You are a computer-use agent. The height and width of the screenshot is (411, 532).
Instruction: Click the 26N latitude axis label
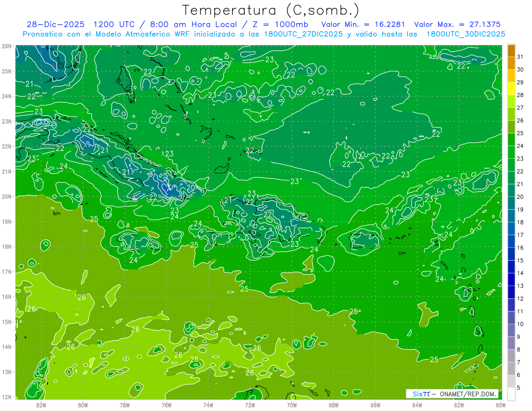coord(6,46)
